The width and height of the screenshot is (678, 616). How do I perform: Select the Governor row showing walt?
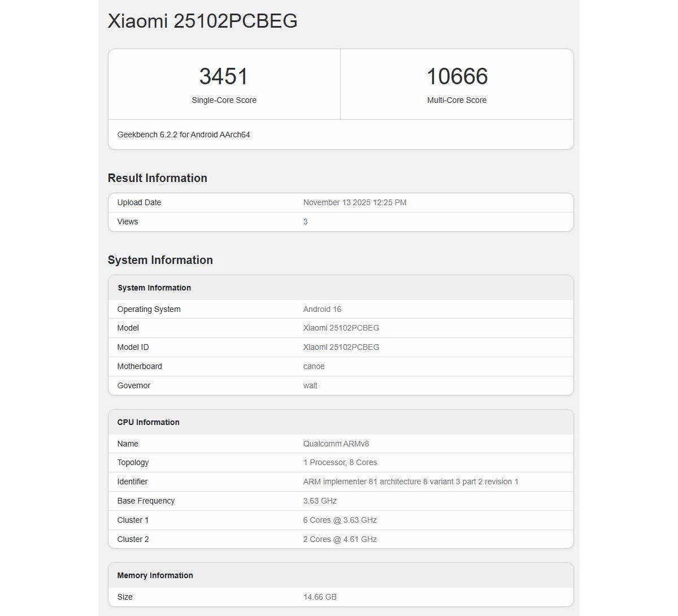(x=339, y=385)
